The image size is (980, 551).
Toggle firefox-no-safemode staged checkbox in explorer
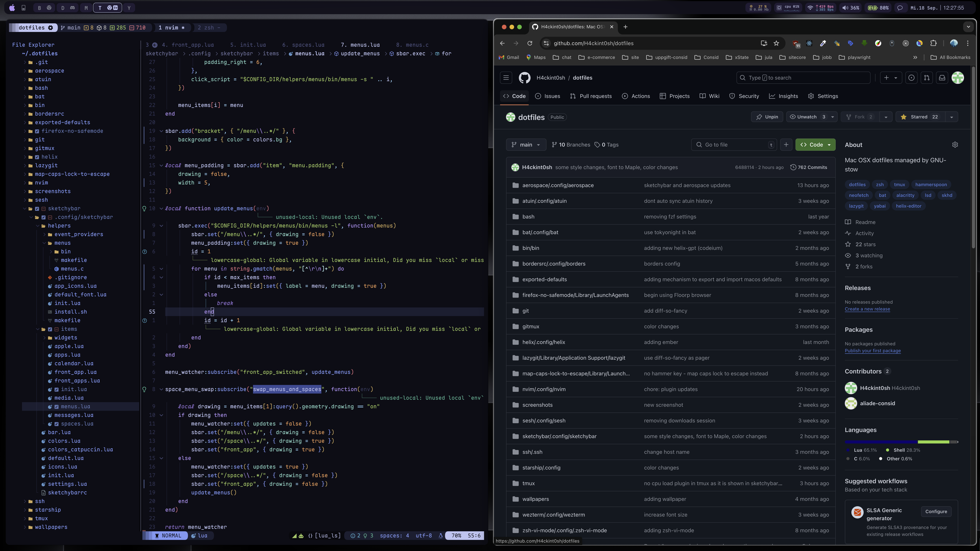37,131
